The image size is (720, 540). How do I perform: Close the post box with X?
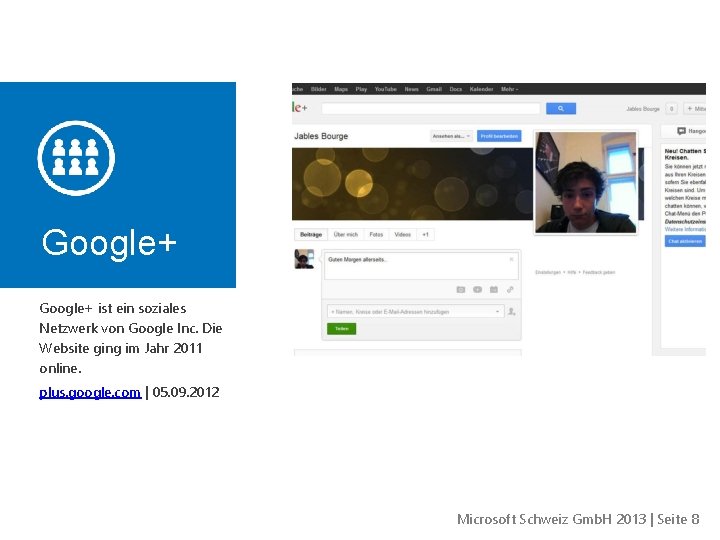[511, 259]
